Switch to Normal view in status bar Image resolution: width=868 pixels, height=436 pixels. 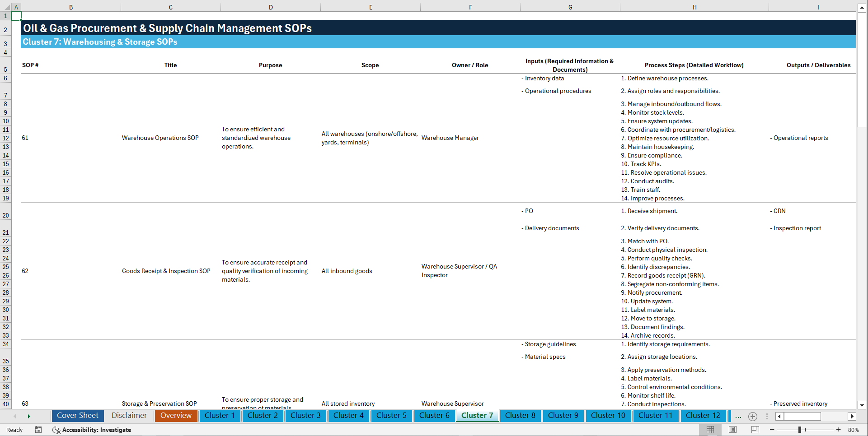(710, 430)
